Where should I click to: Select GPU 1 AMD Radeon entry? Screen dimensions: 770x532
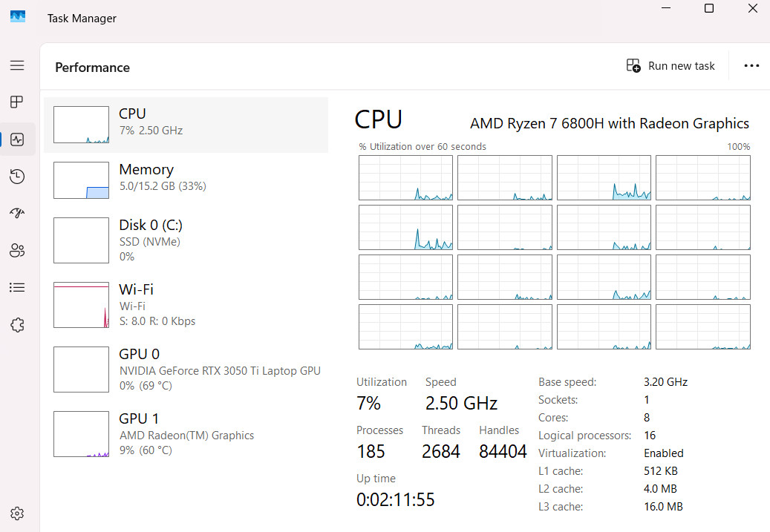186,434
